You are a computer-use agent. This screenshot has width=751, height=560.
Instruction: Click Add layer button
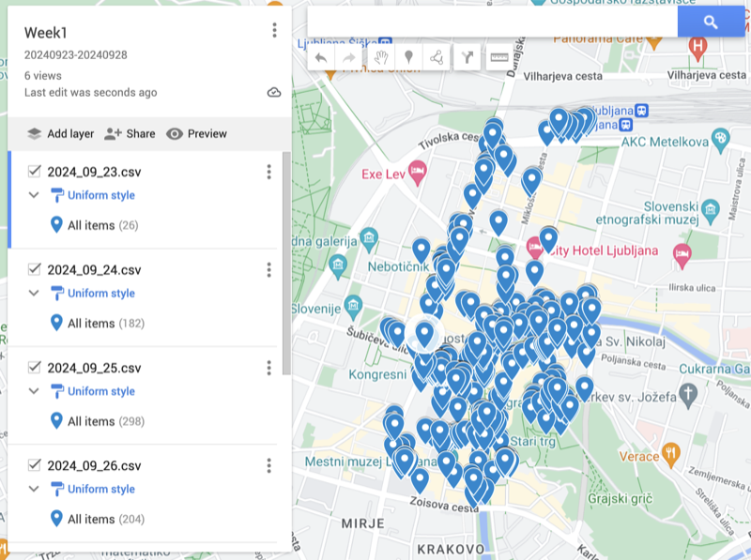60,133
